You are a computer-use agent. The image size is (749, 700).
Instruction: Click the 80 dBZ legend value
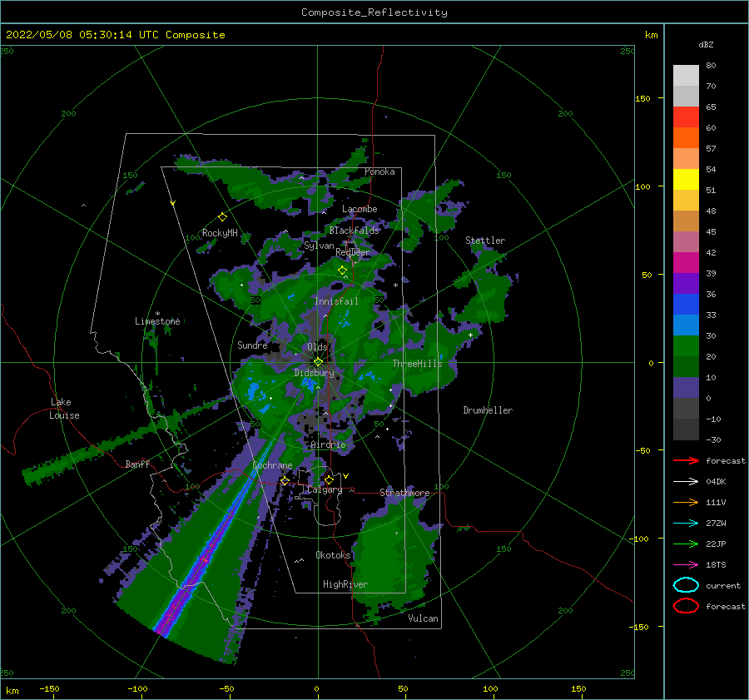(x=711, y=66)
